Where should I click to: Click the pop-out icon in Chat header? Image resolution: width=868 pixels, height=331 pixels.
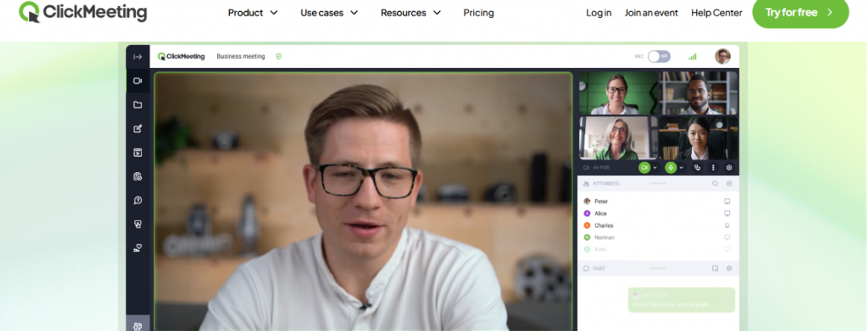tap(715, 268)
